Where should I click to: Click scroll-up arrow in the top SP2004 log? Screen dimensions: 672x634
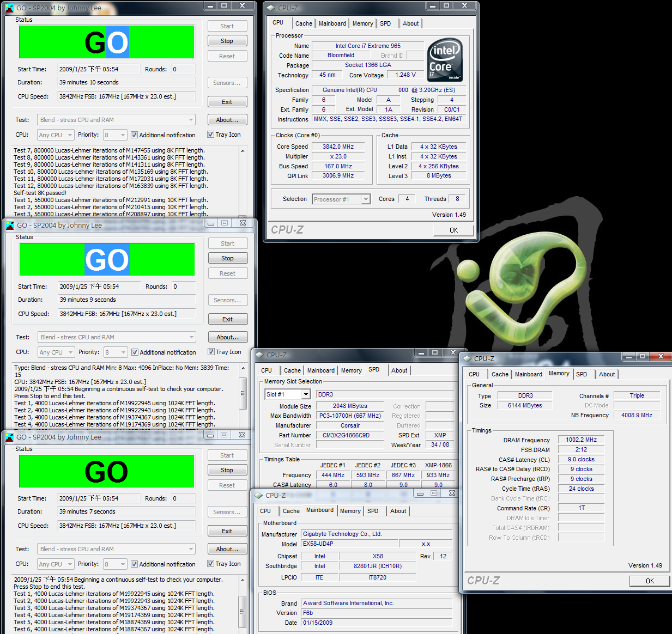[x=243, y=151]
